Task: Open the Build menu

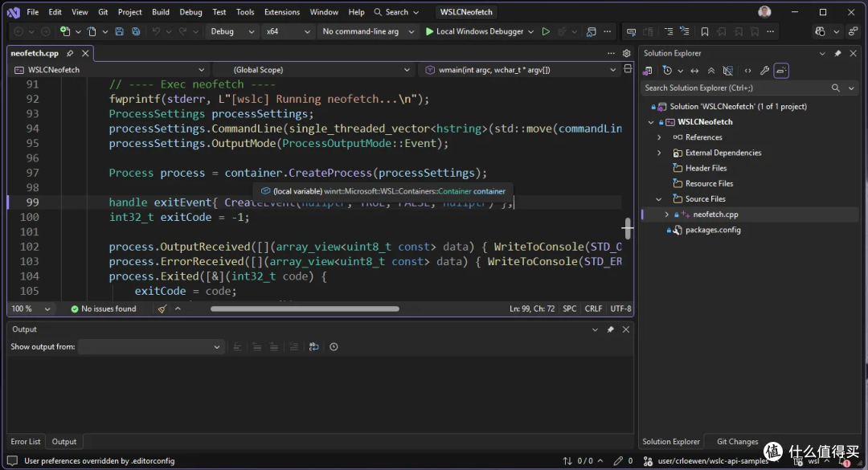Action: click(x=161, y=11)
